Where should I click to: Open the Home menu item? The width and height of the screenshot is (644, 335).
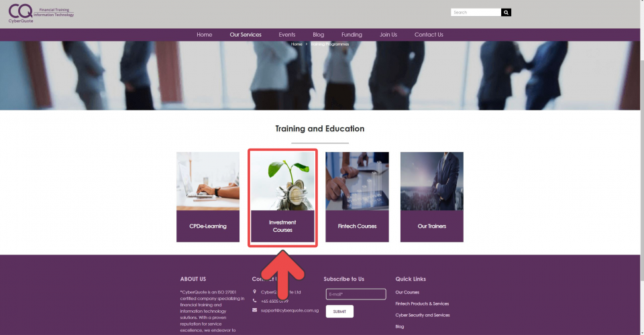click(204, 35)
